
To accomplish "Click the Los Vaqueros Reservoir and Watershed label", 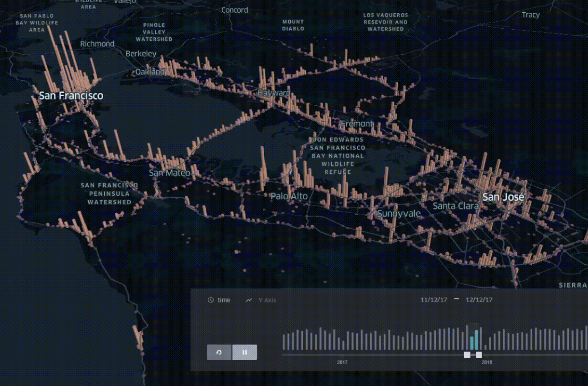I will 385,22.
